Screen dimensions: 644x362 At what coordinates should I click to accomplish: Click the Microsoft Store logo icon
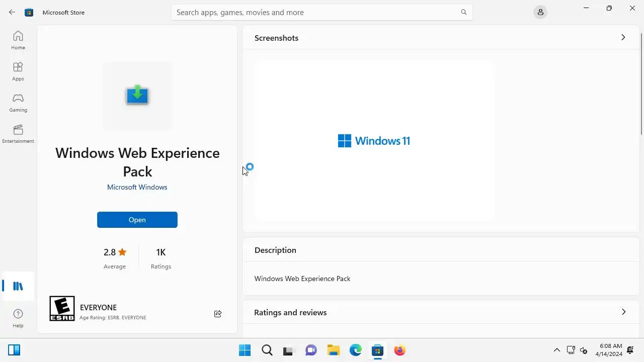pos(29,12)
